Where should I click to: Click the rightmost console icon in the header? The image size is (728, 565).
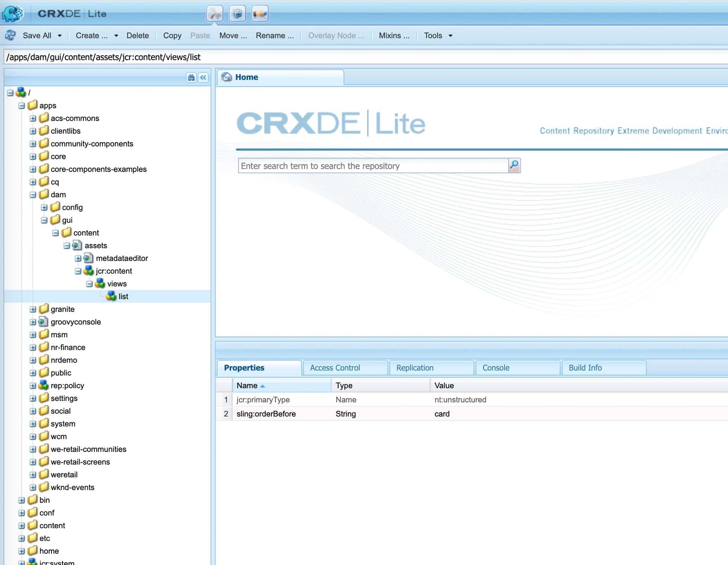point(259,14)
